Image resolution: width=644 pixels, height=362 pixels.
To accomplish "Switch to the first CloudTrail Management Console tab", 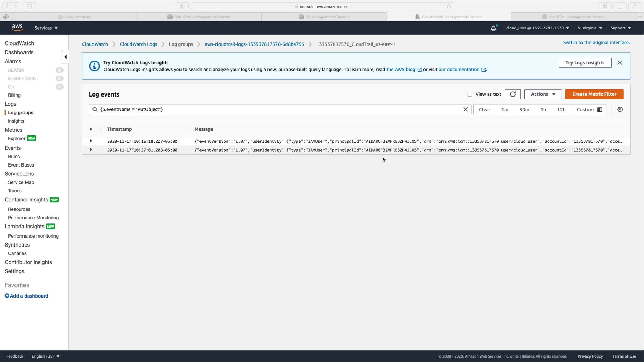I will tap(199, 17).
